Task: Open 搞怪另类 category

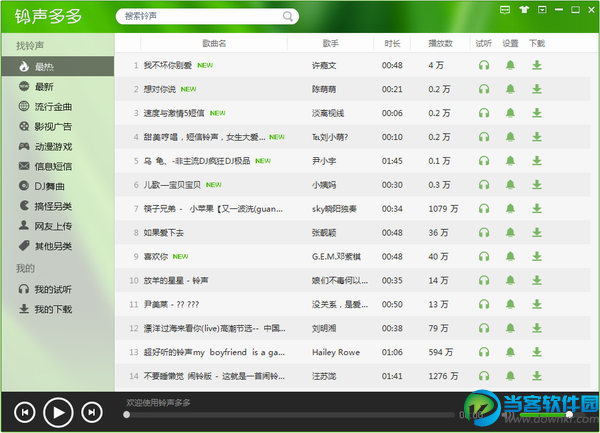Action: click(x=58, y=206)
